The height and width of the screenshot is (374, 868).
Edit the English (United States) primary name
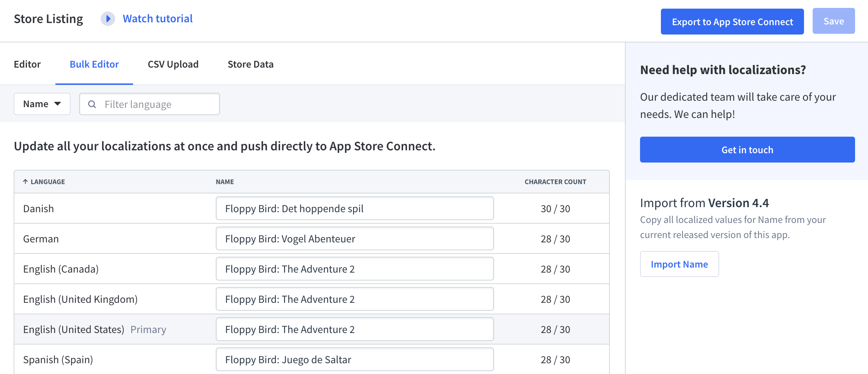point(354,329)
